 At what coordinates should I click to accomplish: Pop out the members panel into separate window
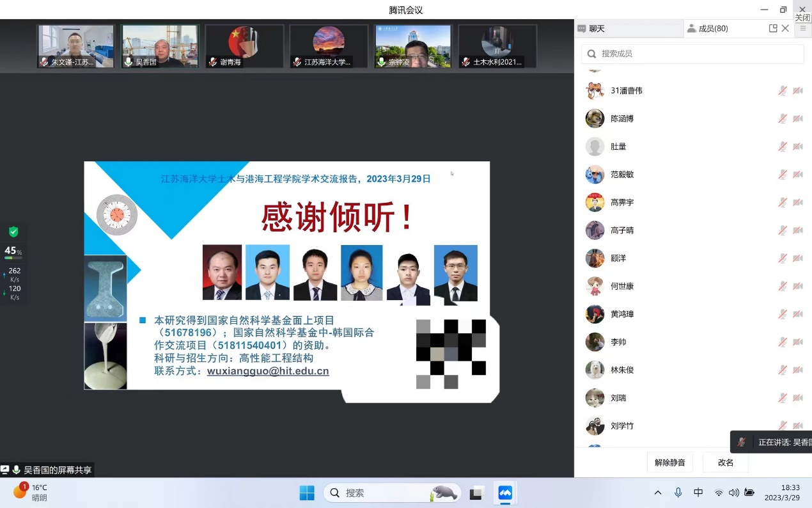773,28
